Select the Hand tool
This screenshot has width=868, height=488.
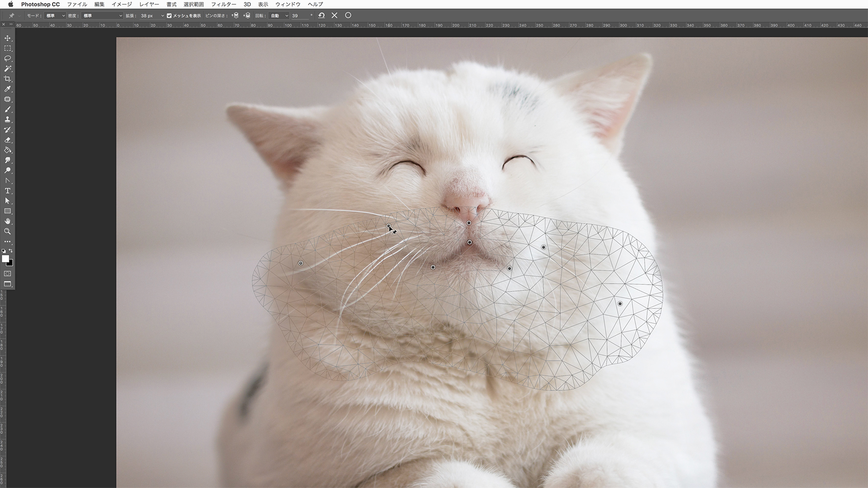(8, 221)
